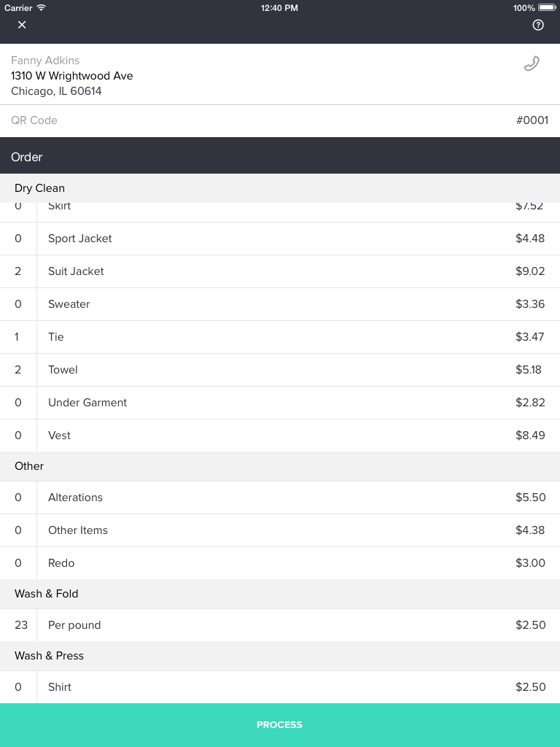The height and width of the screenshot is (747, 560).
Task: Select the Under Garment row
Action: [x=280, y=403]
